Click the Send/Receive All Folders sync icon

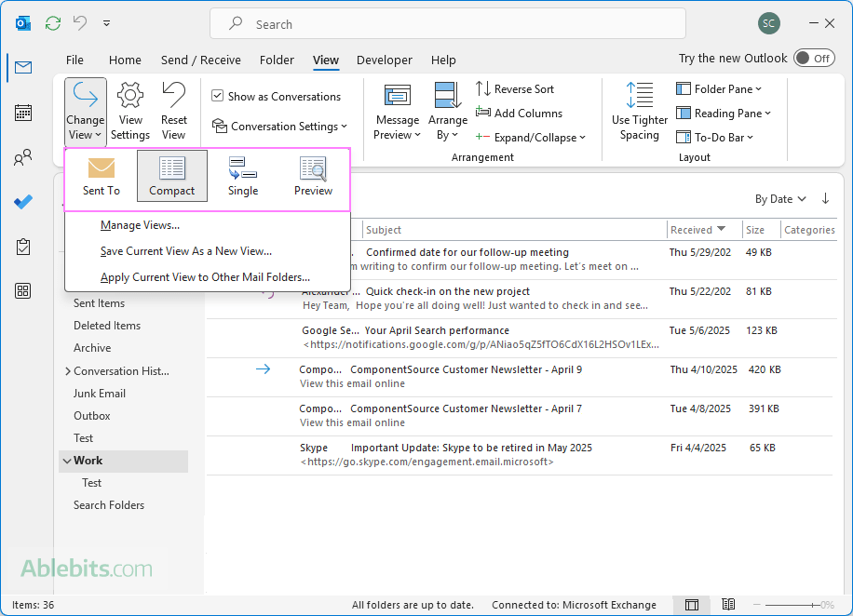pyautogui.click(x=53, y=23)
